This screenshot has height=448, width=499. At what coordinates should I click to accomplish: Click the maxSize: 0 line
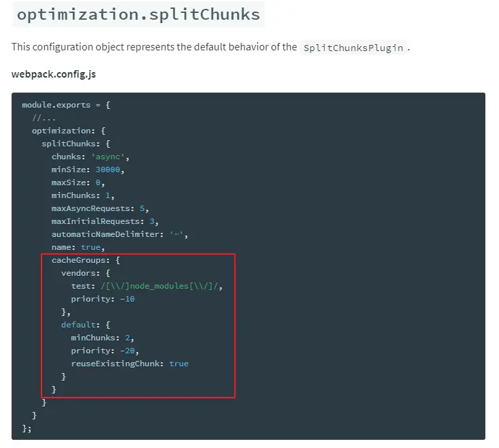pos(78,182)
